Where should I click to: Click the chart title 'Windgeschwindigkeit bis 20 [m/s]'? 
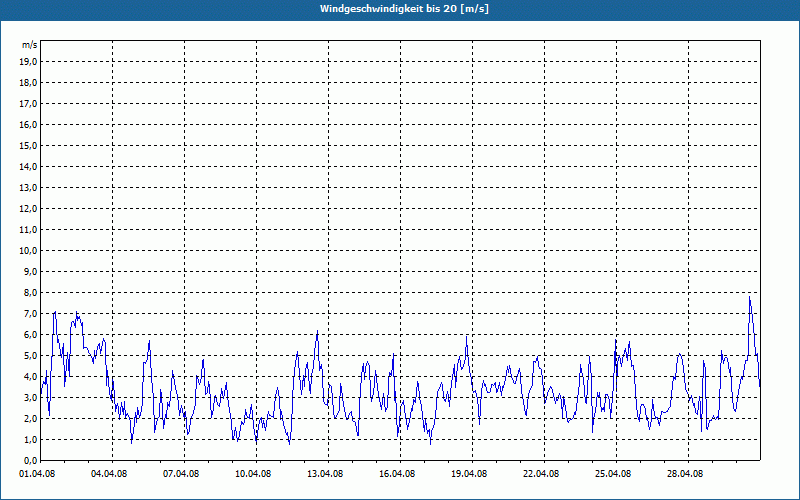tap(404, 9)
